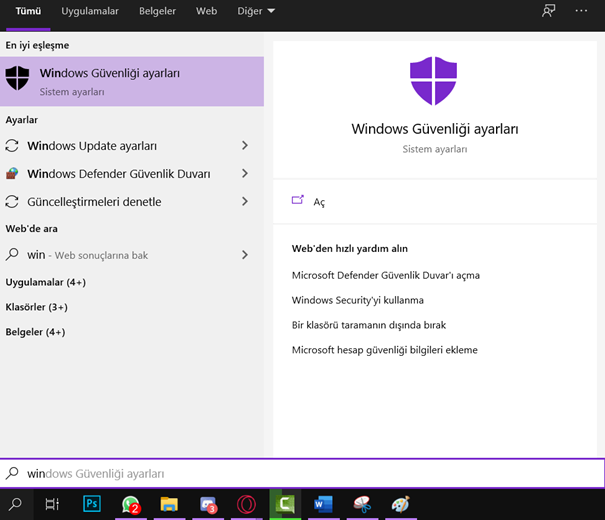Expand the win web results chevron
Viewport: 605px width, 520px height.
tap(245, 255)
